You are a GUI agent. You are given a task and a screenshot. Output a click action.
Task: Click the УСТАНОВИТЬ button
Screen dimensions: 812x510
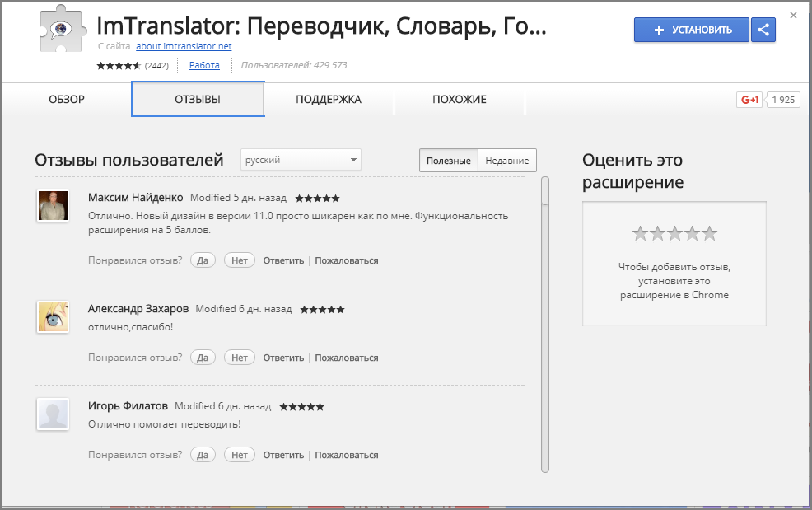click(691, 30)
